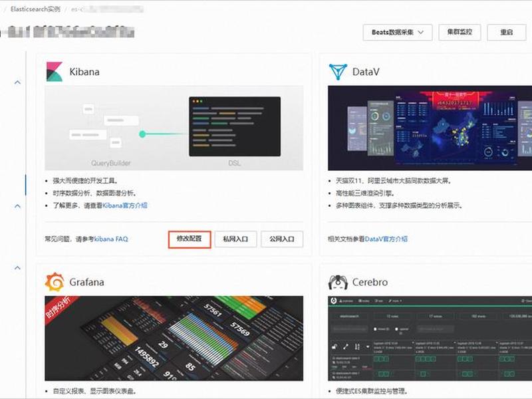Click the Kibana card title text
The image size is (532, 399).
[x=84, y=72]
